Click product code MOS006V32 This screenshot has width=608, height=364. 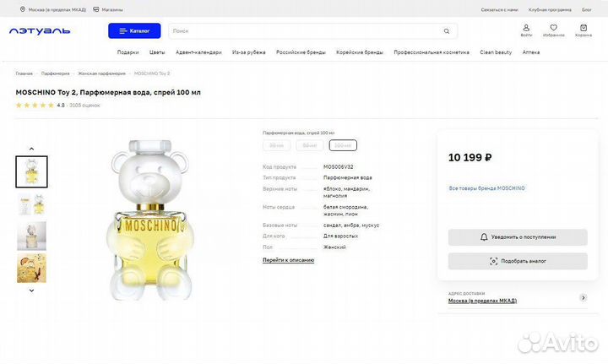338,166
